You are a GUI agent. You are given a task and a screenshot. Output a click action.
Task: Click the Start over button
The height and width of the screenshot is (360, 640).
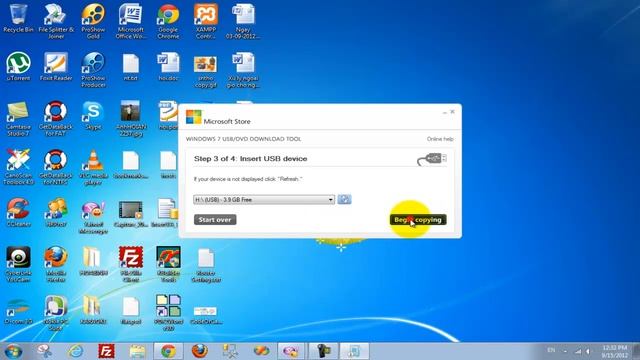(215, 220)
